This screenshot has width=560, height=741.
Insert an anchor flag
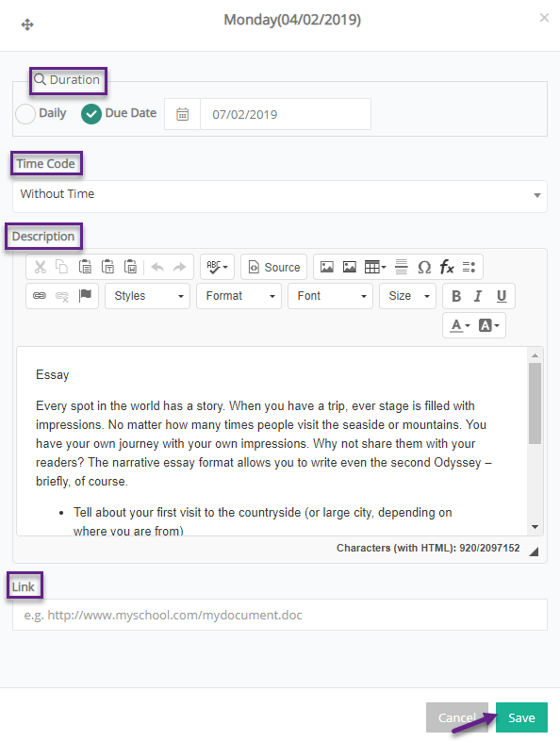coord(85,296)
